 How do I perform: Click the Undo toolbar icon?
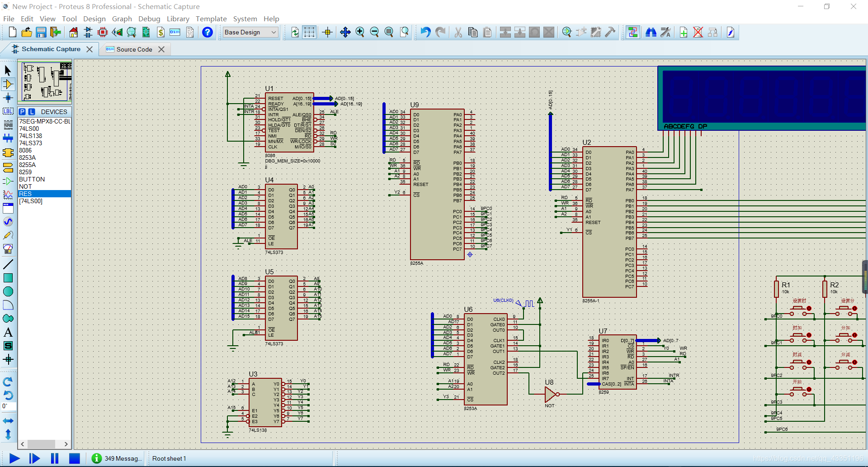pos(425,32)
